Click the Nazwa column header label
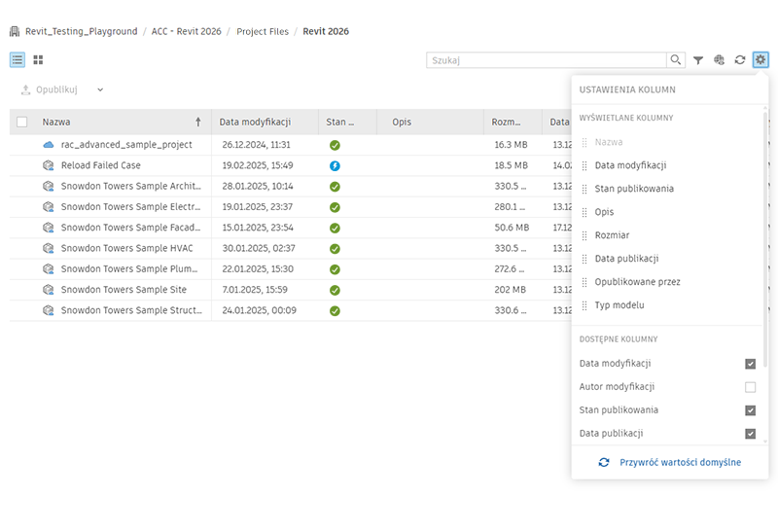The image size is (778, 532). pos(56,123)
